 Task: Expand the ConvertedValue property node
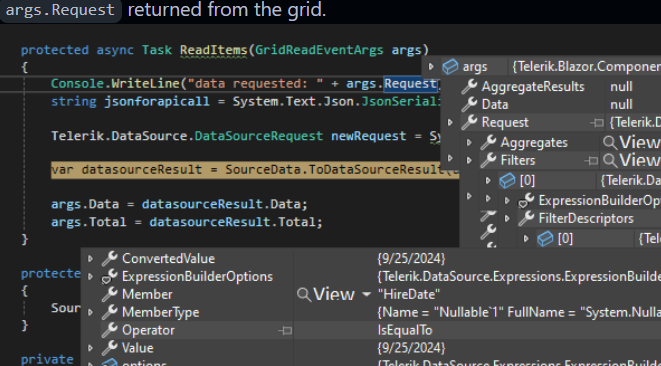[90, 258]
